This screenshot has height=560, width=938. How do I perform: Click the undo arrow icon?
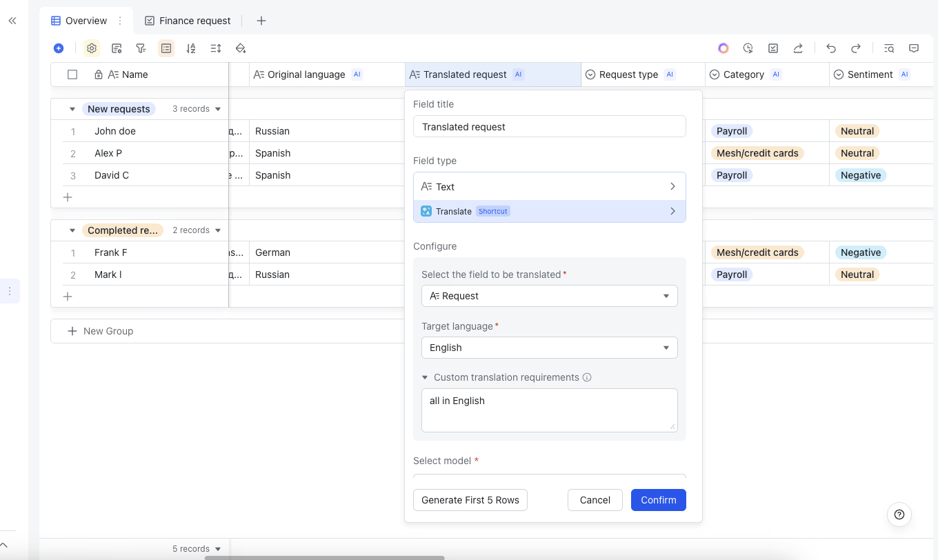(831, 48)
